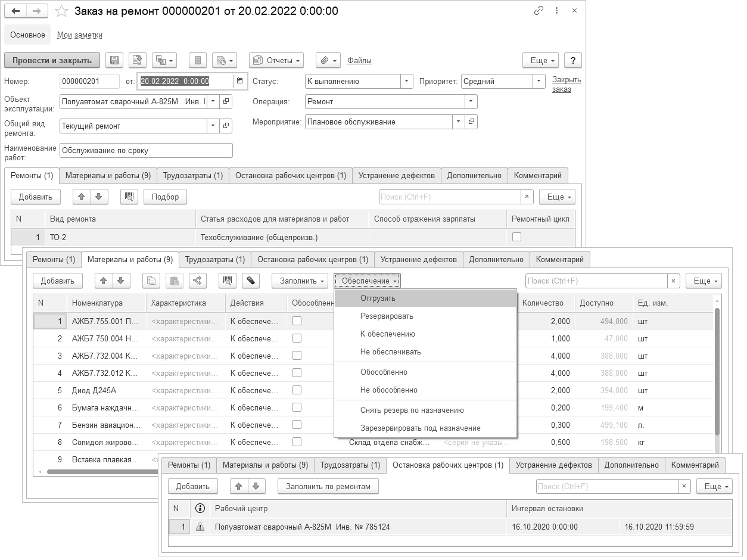Choose Резервировать menu item

pyautogui.click(x=425, y=316)
